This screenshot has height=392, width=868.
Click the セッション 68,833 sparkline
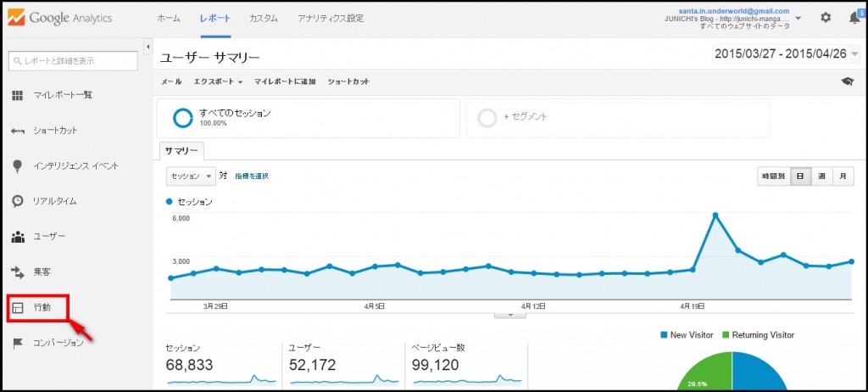[221, 380]
